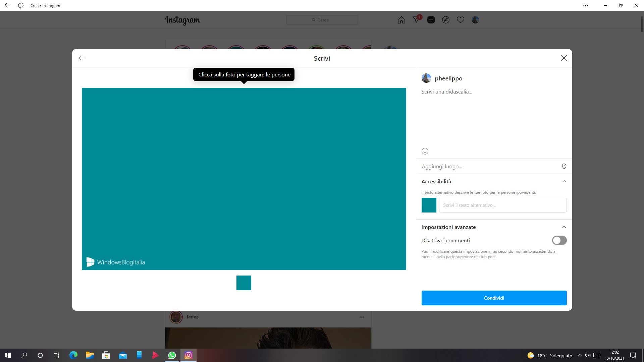Open File Explorer from the taskbar

(90, 355)
